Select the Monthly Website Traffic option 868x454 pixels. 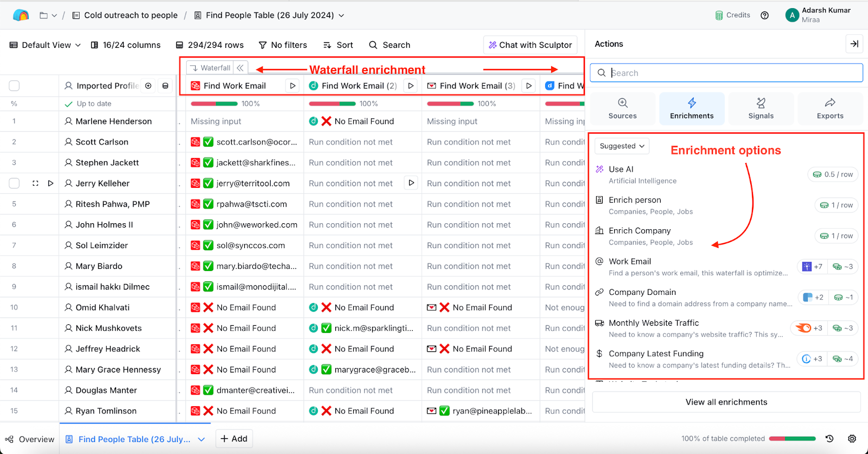pos(726,328)
